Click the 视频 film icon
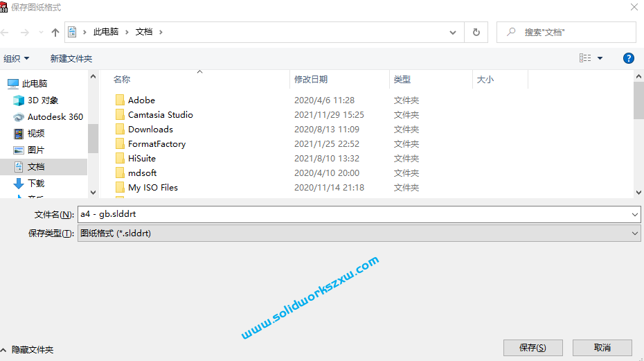Screen dimensions: 644x361 [19, 134]
